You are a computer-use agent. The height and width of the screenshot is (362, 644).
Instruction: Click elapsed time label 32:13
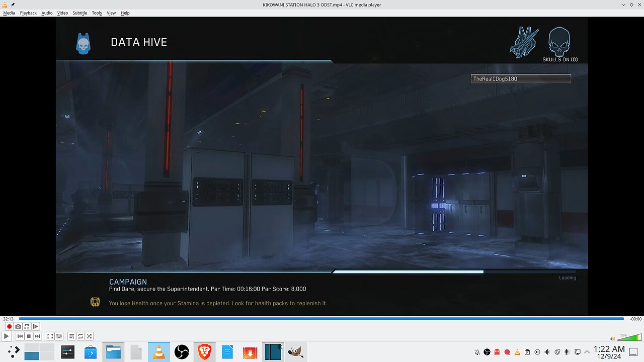click(8, 319)
